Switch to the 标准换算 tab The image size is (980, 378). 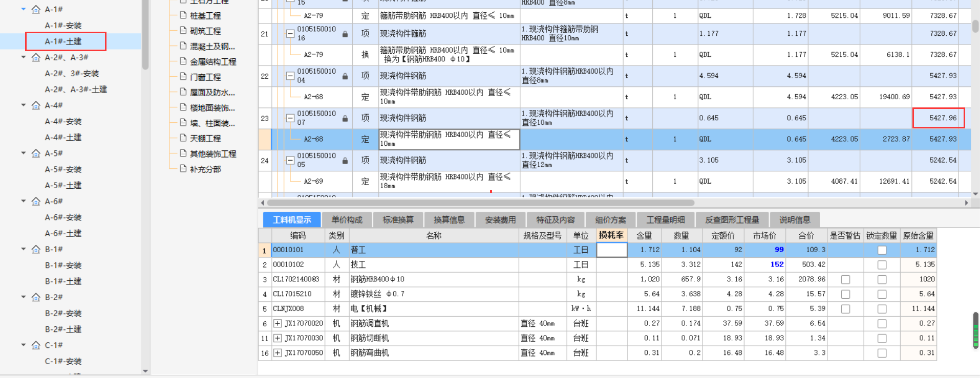point(398,220)
